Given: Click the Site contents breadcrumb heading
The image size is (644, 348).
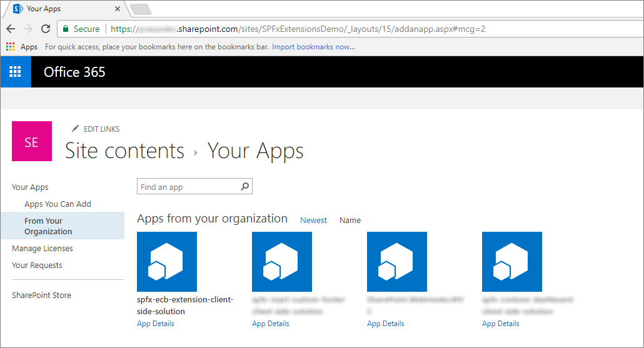Looking at the screenshot, I should [125, 151].
